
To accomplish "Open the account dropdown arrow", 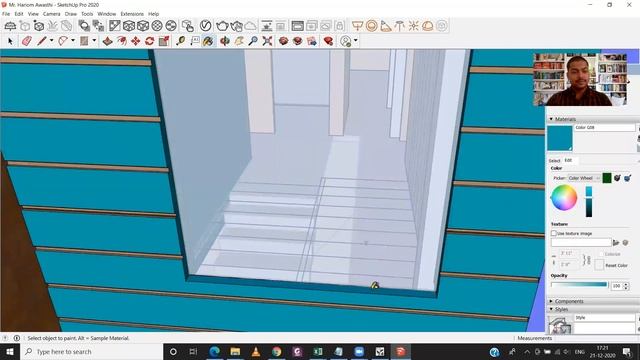I will point(356,41).
